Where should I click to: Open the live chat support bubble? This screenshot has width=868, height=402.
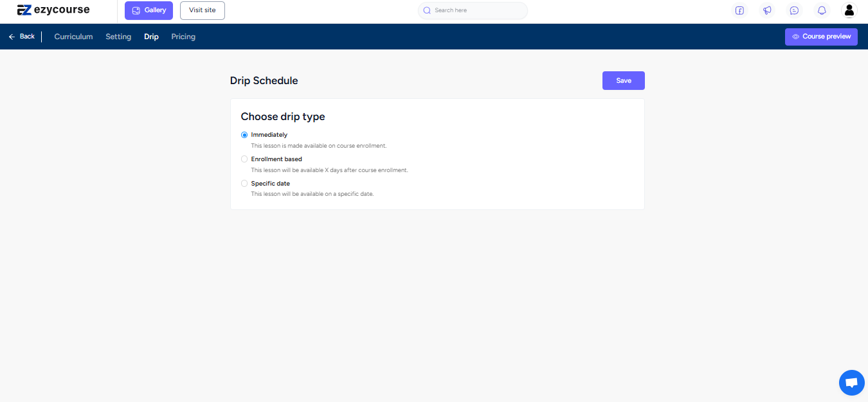coord(852,383)
